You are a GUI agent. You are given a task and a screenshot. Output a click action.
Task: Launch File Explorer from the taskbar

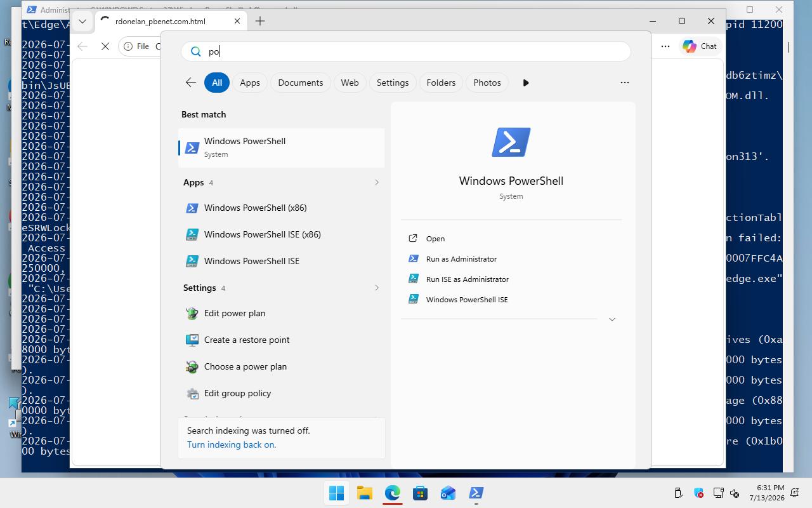click(364, 493)
